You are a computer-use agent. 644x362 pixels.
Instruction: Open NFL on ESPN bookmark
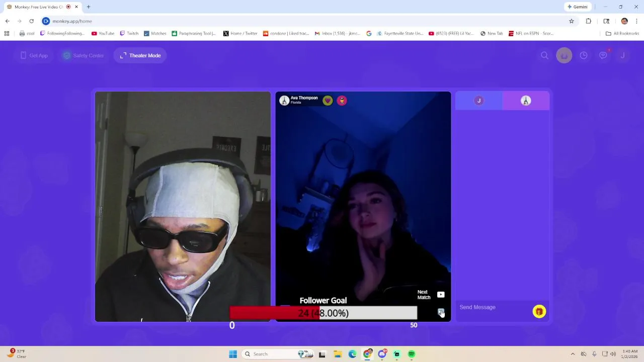click(x=531, y=34)
